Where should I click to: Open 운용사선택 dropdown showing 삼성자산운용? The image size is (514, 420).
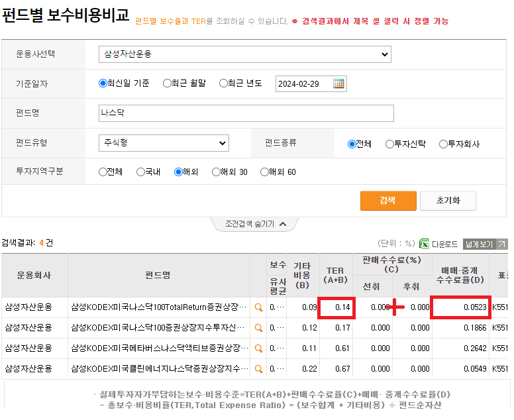(245, 54)
